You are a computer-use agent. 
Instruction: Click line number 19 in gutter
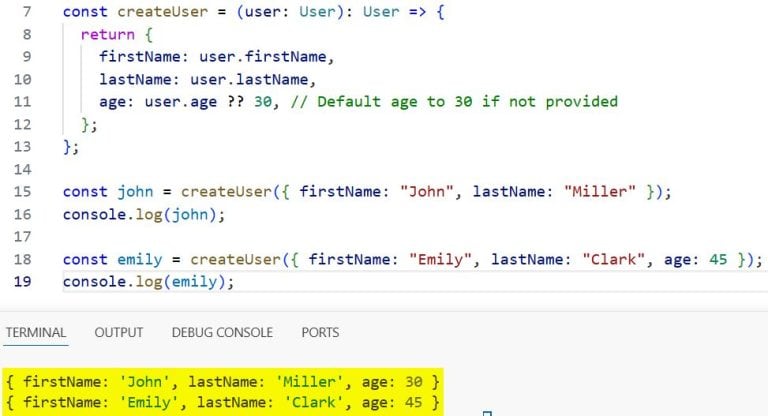point(23,281)
